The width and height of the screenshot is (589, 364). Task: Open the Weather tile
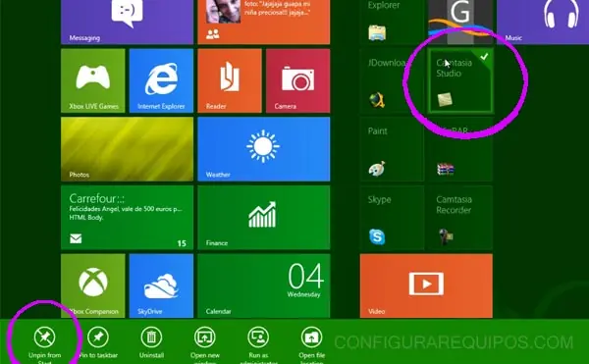pyautogui.click(x=264, y=149)
